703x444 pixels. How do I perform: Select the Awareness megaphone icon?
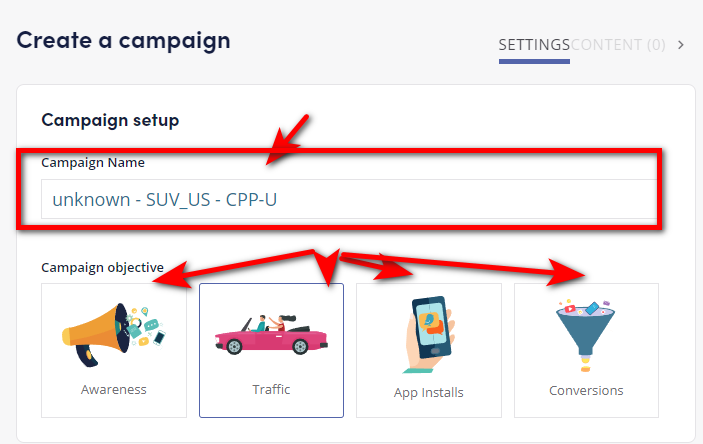click(x=113, y=335)
